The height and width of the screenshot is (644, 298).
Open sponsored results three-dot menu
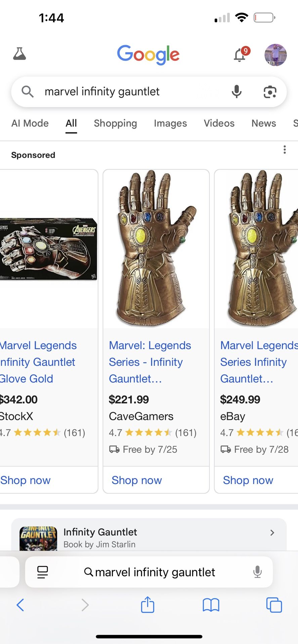[285, 150]
